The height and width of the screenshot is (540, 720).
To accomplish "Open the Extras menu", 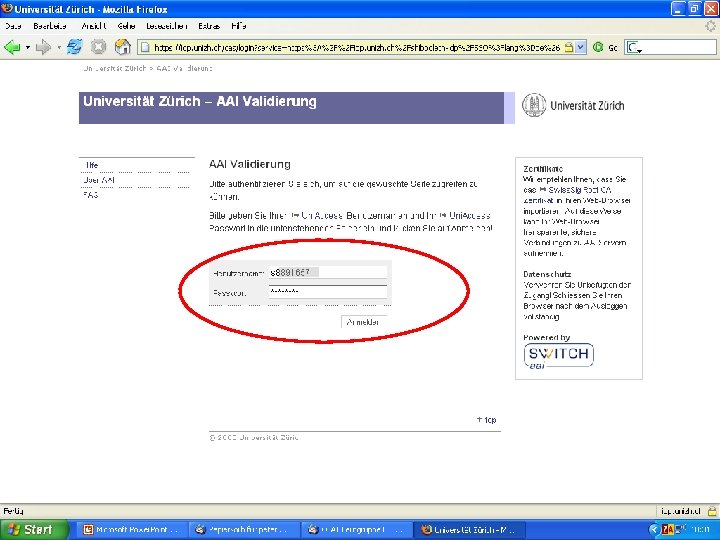I will (x=209, y=26).
